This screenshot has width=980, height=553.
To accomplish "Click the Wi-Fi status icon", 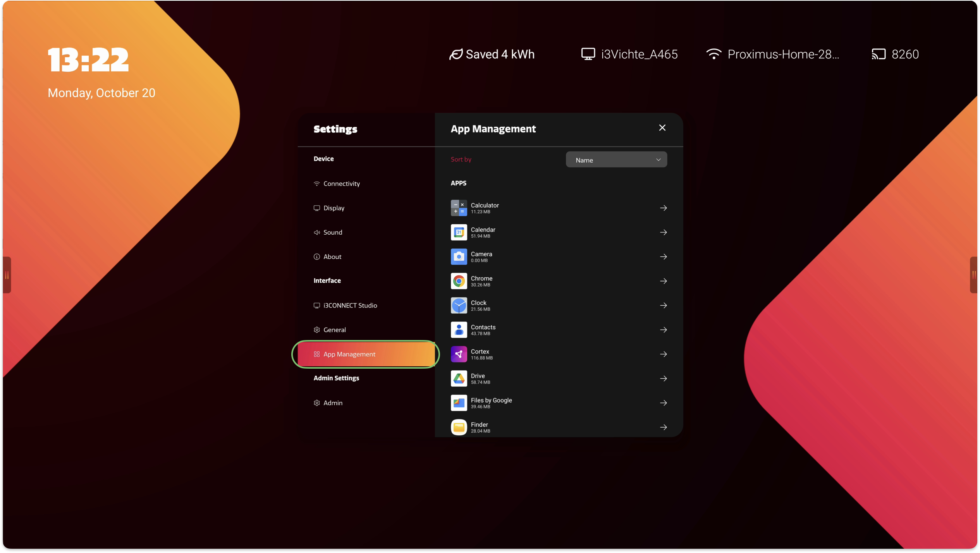I will 714,54.
